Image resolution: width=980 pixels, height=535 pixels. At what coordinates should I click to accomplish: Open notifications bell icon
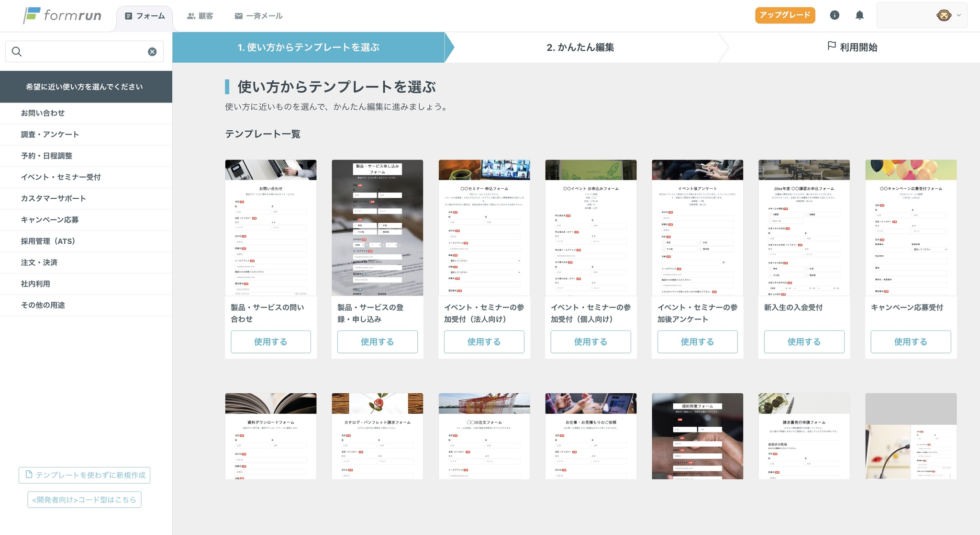tap(859, 15)
